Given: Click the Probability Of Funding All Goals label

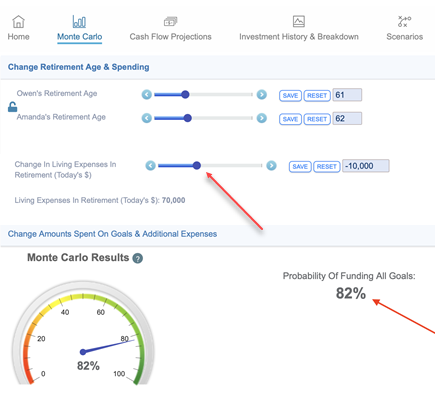Looking at the screenshot, I should point(349,276).
